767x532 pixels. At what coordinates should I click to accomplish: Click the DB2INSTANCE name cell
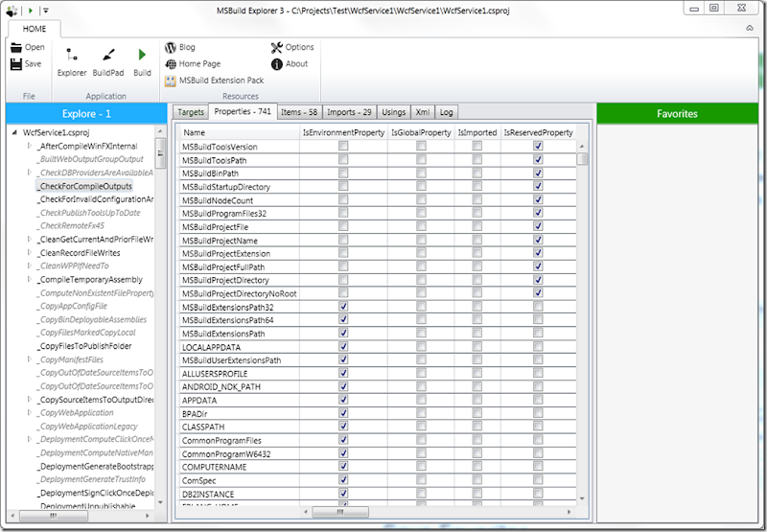click(x=240, y=494)
